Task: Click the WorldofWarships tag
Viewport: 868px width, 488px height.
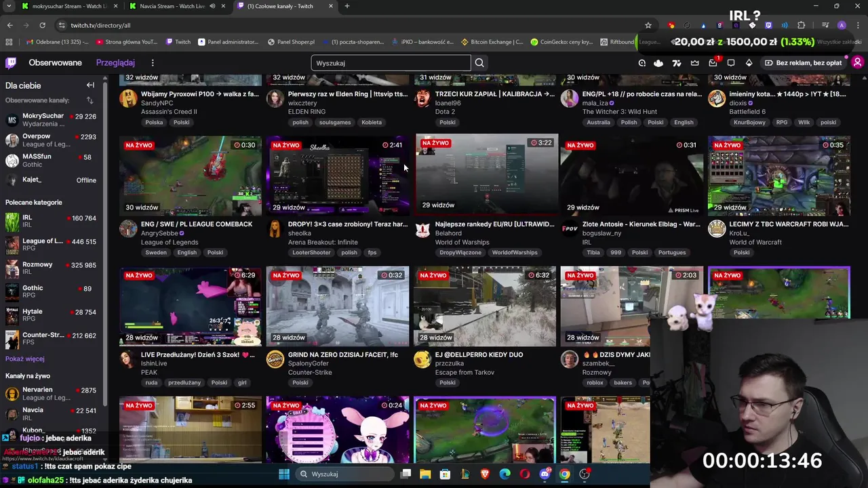Action: click(515, 253)
